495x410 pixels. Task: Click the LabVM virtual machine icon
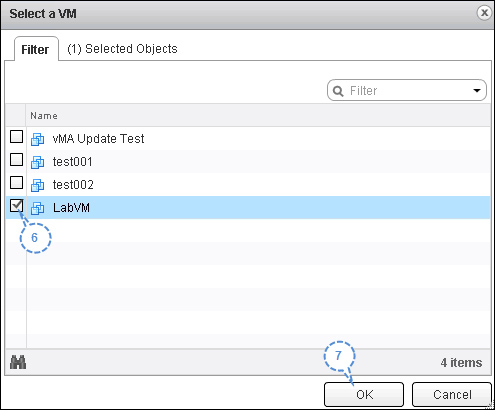(37, 208)
